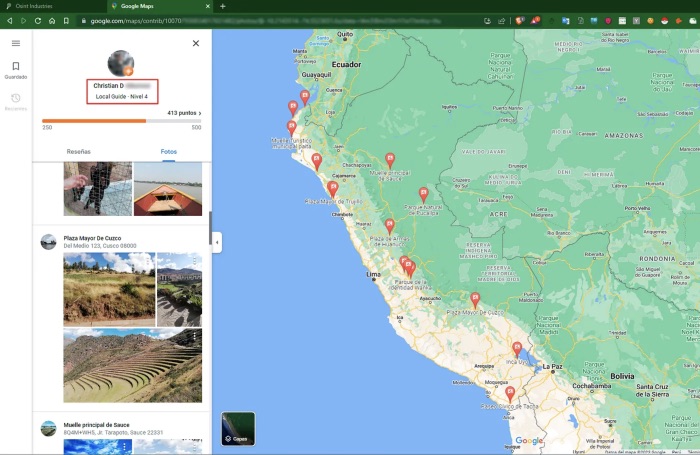
Task: Click the map pin at Plaza Mayor De Cuzco
Action: pyautogui.click(x=475, y=300)
